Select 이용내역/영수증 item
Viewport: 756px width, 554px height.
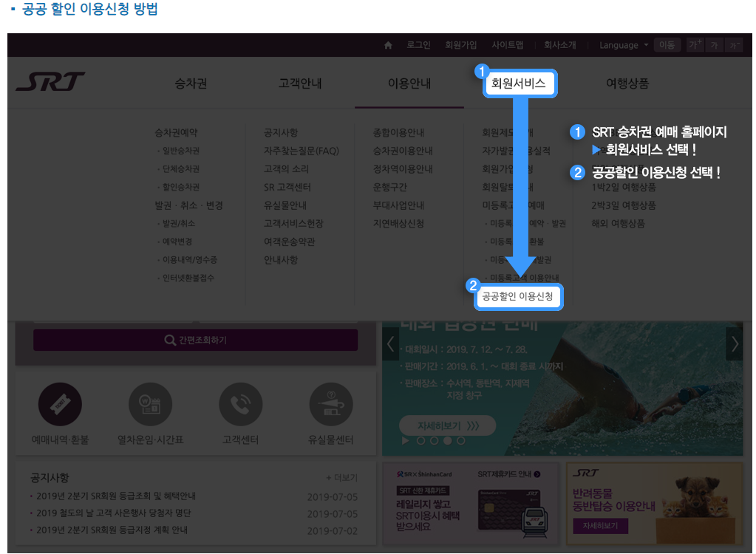click(189, 260)
